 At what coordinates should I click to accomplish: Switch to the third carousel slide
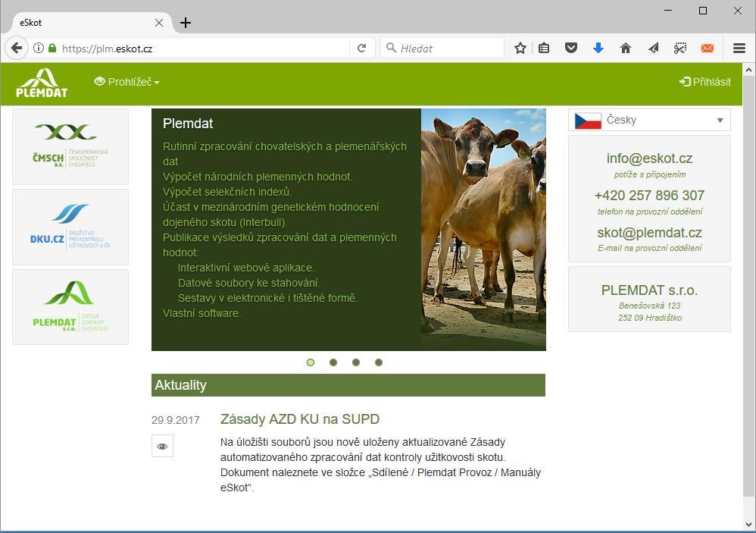[356, 362]
